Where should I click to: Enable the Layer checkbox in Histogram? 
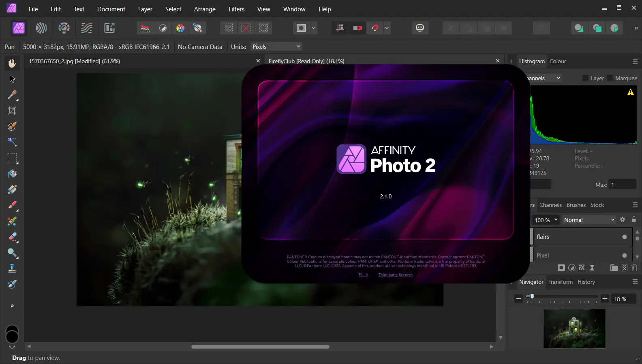click(x=585, y=78)
